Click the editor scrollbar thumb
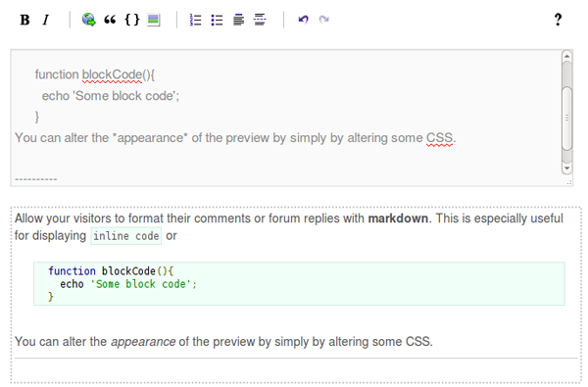The image size is (588, 387). (x=567, y=119)
